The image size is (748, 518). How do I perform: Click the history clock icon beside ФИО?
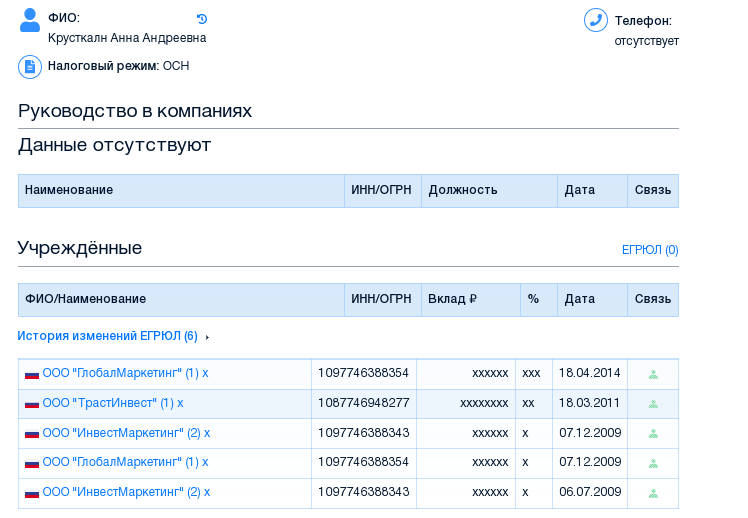click(x=202, y=19)
